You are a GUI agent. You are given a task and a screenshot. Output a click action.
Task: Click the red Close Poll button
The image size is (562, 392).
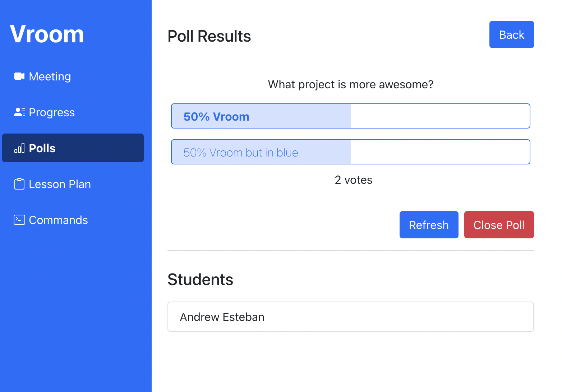point(499,225)
